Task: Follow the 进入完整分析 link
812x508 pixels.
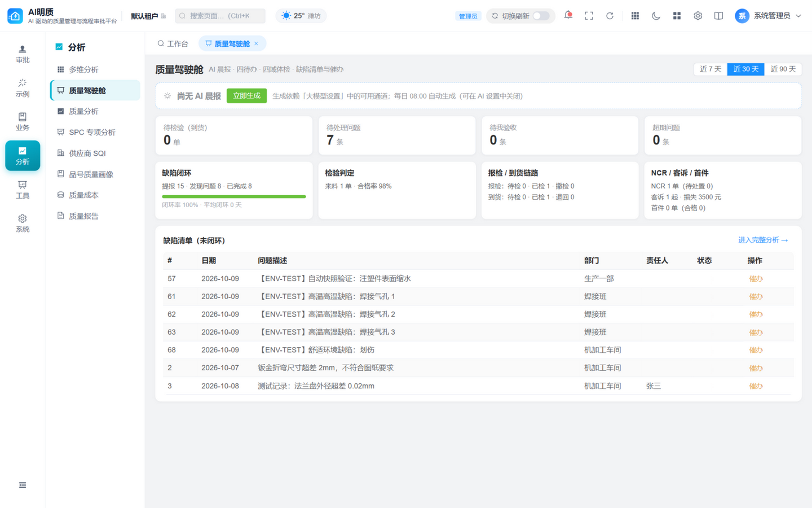Action: 763,240
